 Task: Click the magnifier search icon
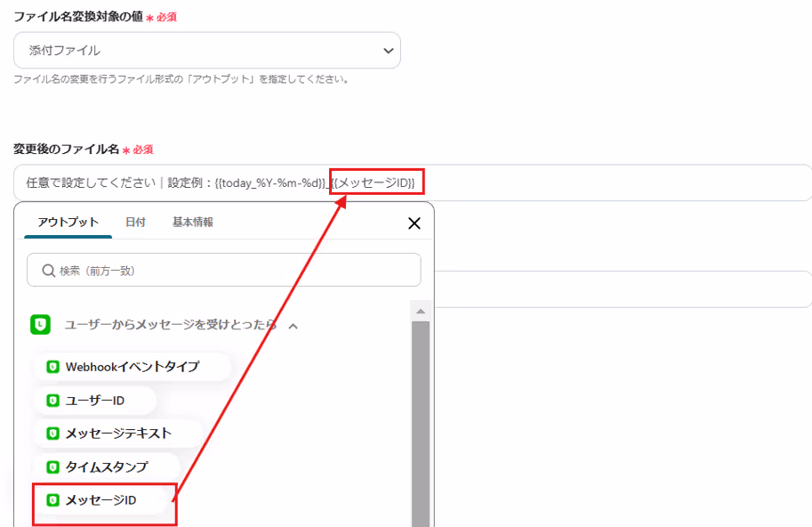point(49,271)
